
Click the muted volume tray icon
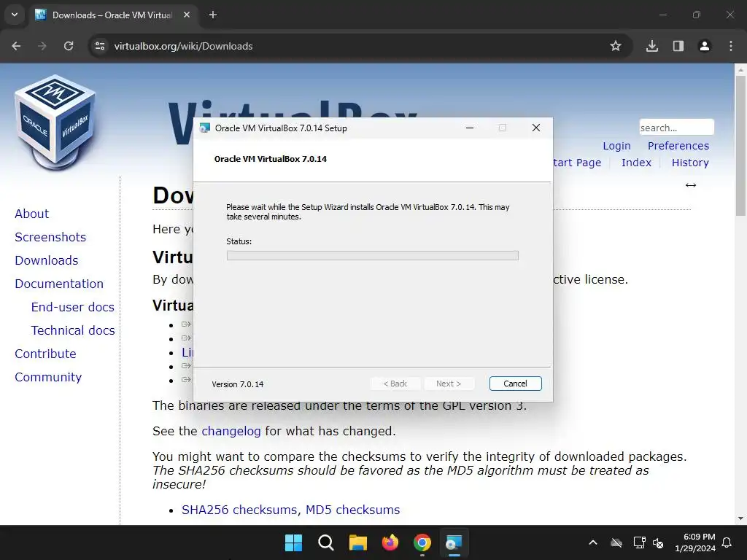658,542
